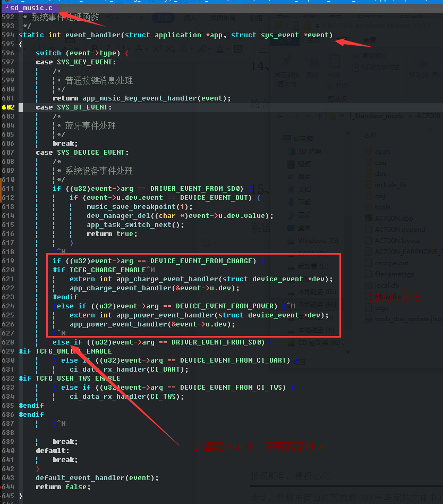
Task: Select the apps folder in Explorer
Action: [x=378, y=152]
